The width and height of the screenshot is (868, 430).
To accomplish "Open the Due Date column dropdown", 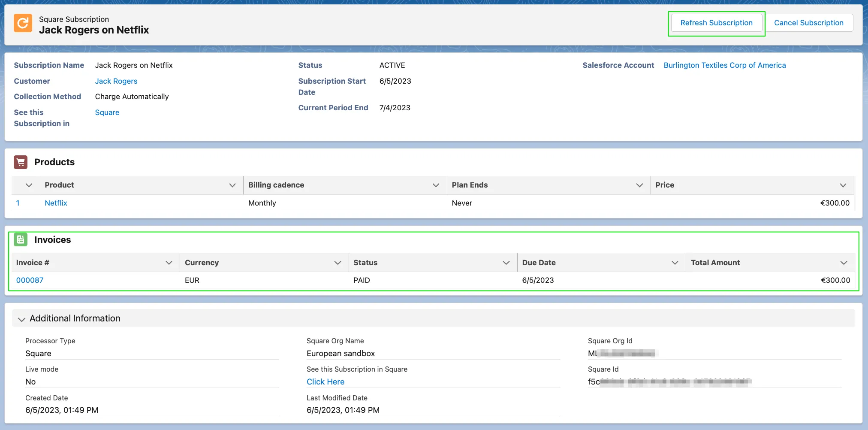I will (675, 263).
